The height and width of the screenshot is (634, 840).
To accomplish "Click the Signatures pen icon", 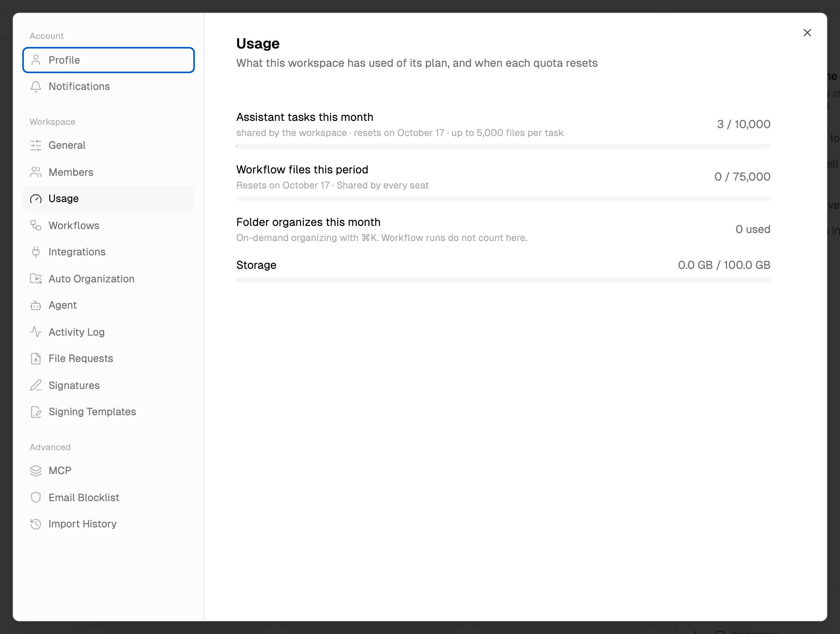I will click(36, 385).
